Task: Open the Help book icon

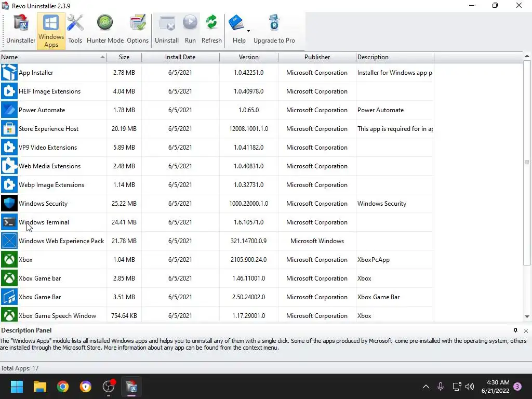Action: (236, 23)
